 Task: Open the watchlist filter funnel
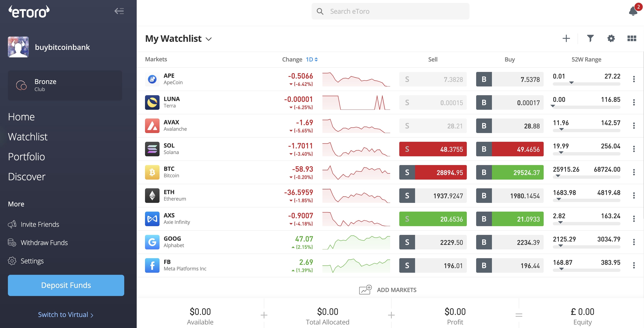point(590,38)
